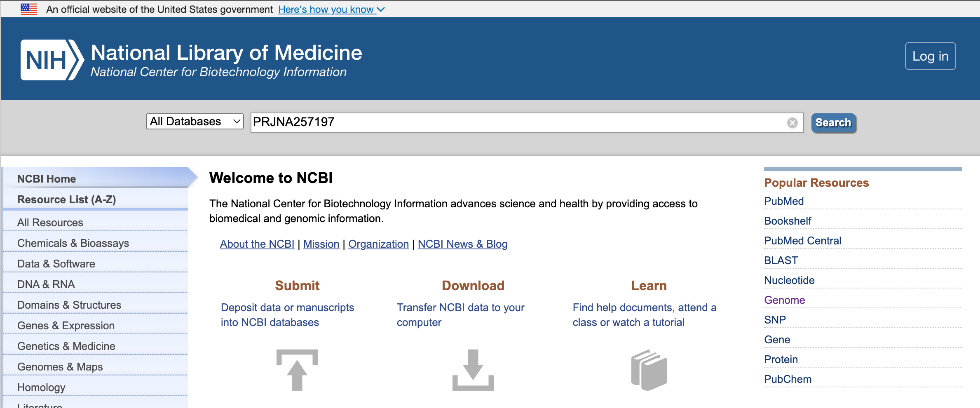Screen dimensions: 980x408
Task: Click the NIH logo icon
Action: tap(52, 60)
